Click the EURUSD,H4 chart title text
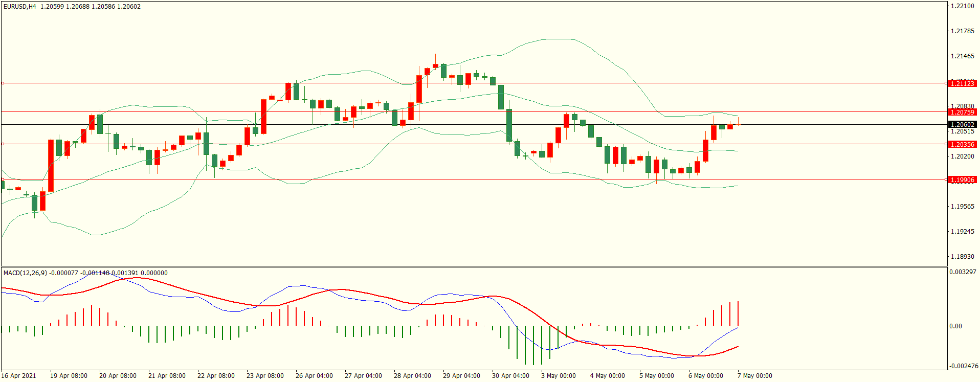This screenshot has width=980, height=382. tap(19, 7)
